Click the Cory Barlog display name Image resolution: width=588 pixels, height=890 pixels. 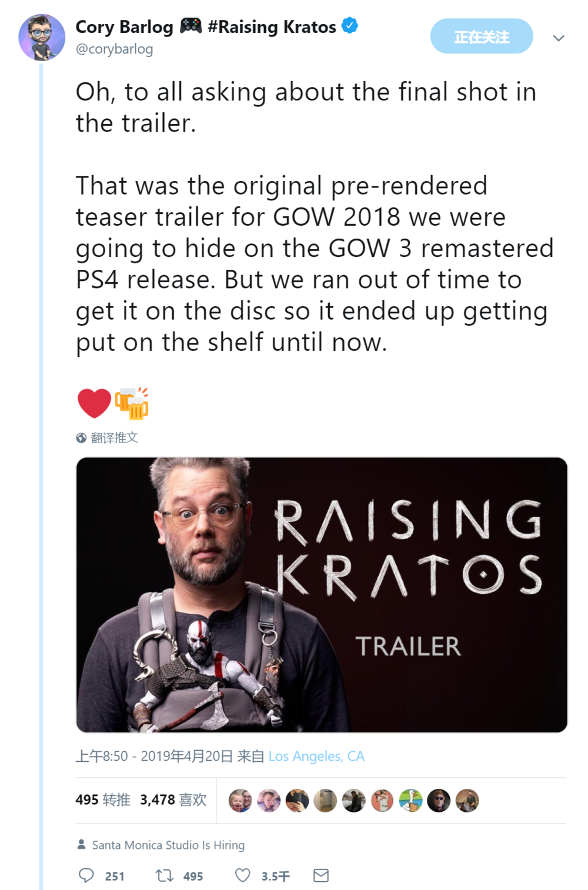pos(125,27)
